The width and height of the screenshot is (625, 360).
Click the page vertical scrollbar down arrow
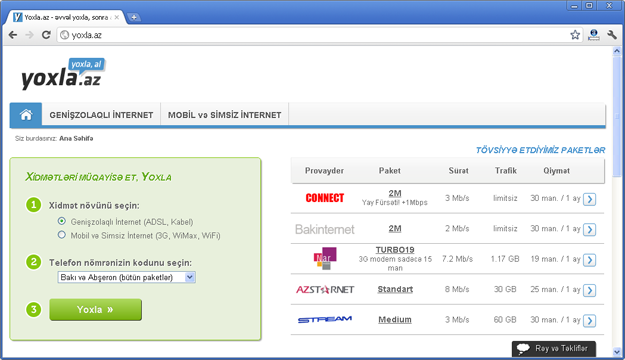(617, 352)
